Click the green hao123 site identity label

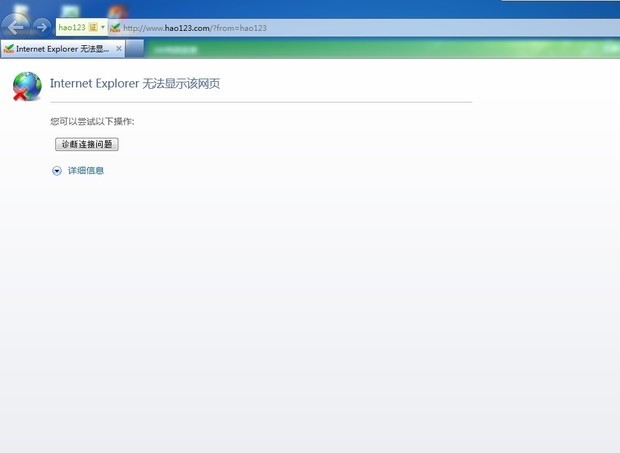72,27
